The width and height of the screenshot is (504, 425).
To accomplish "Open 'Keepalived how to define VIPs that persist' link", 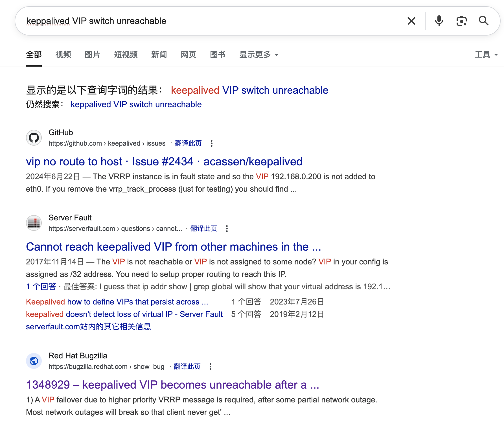I will click(117, 302).
